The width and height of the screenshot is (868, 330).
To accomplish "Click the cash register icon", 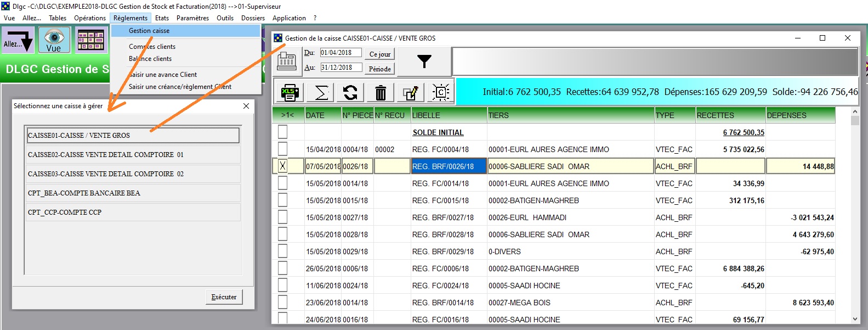I will [x=287, y=60].
